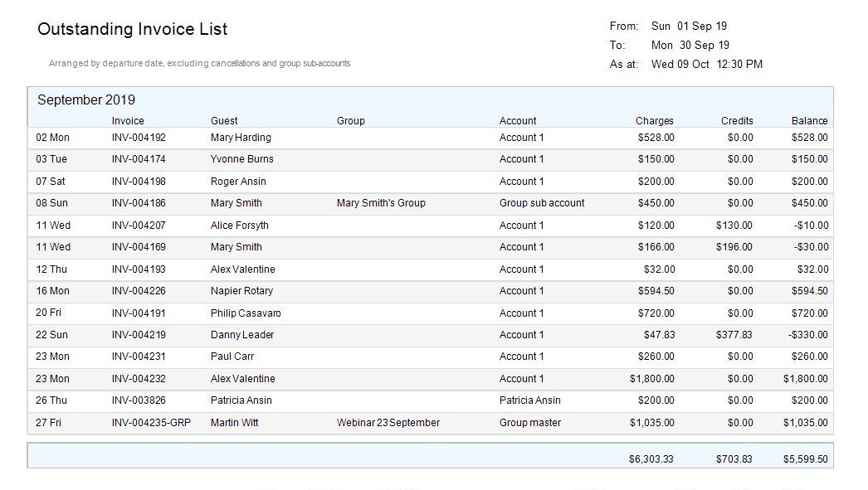Click the Webinar 23 September group entry
The height and width of the screenshot is (490, 868).
coord(388,423)
